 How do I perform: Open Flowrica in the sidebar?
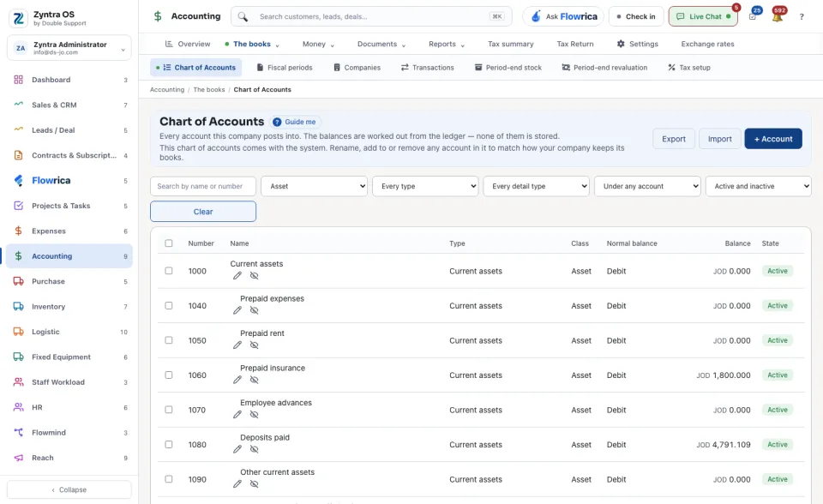(x=69, y=181)
